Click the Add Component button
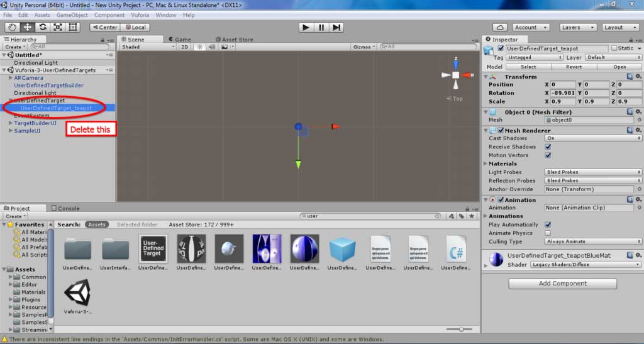This screenshot has width=644, height=344. (562, 283)
